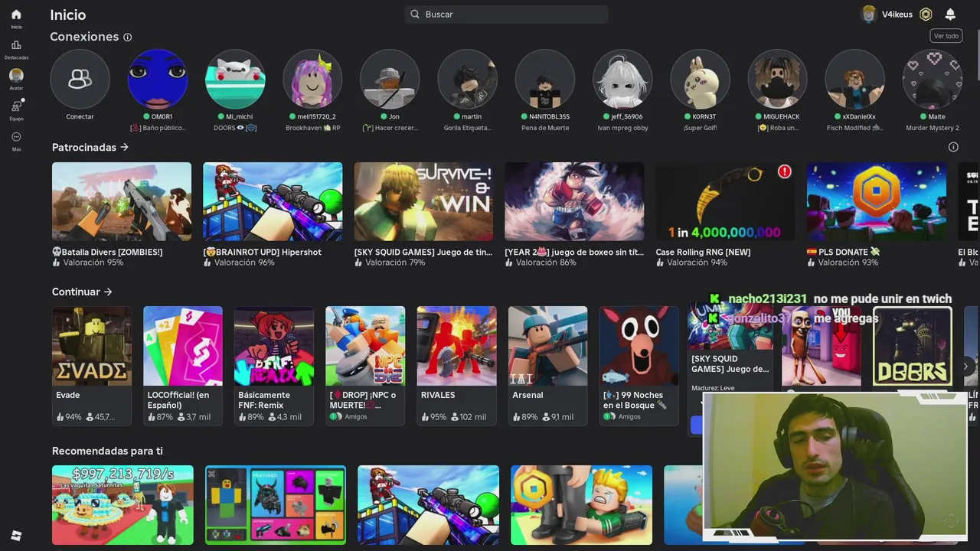The image size is (980, 551).
Task: Click Ivan mpreg obby status text
Action: pos(622,128)
